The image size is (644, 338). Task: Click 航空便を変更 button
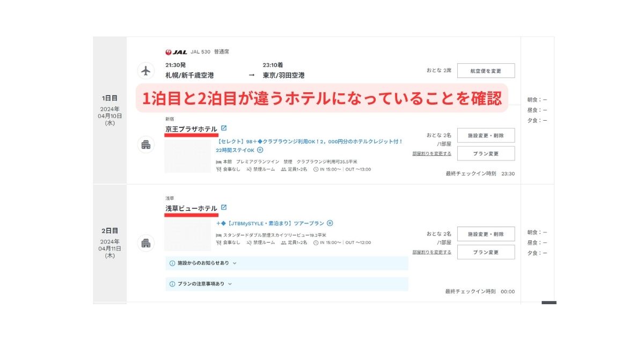[x=486, y=71]
